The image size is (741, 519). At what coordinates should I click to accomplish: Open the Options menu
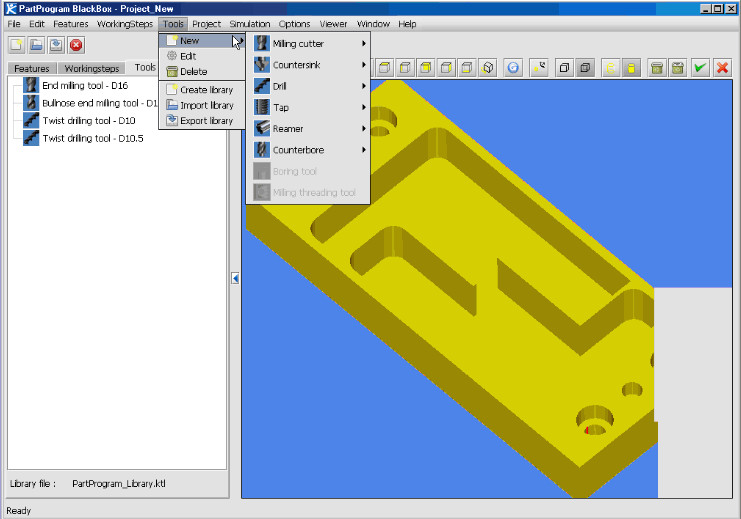coord(294,24)
